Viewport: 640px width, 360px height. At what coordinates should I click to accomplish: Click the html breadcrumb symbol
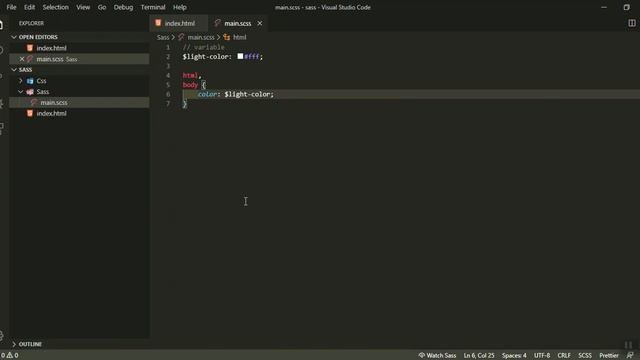pos(240,37)
